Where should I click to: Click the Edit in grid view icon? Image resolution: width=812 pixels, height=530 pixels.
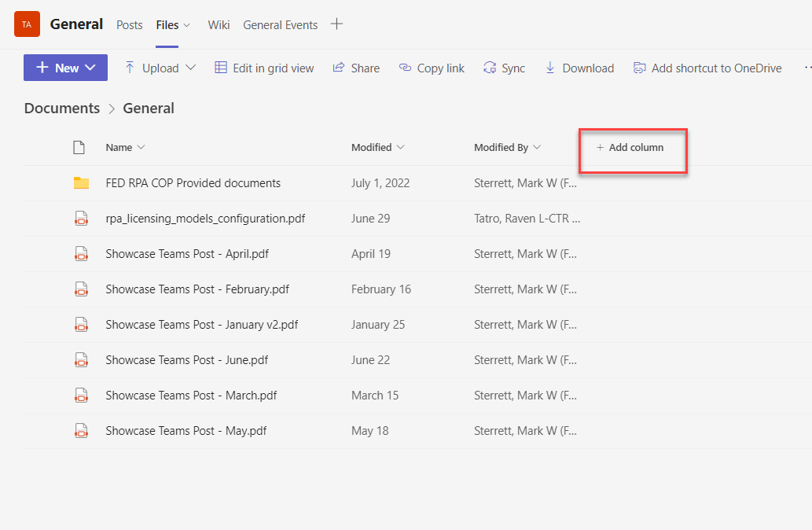(x=221, y=68)
